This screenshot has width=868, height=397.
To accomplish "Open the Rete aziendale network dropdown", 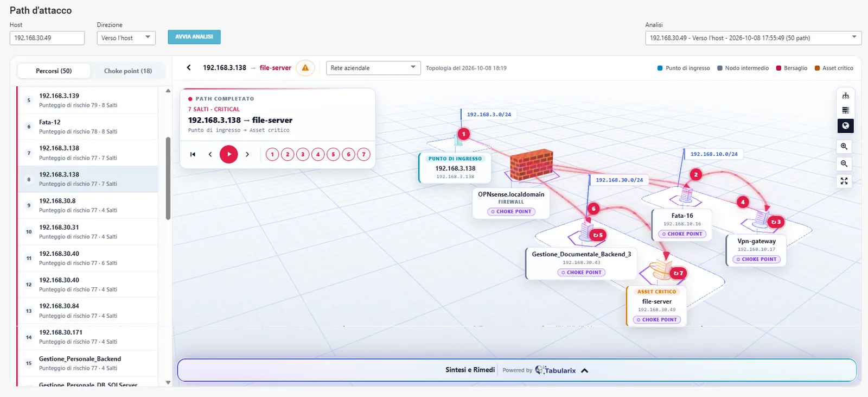I will (x=373, y=68).
